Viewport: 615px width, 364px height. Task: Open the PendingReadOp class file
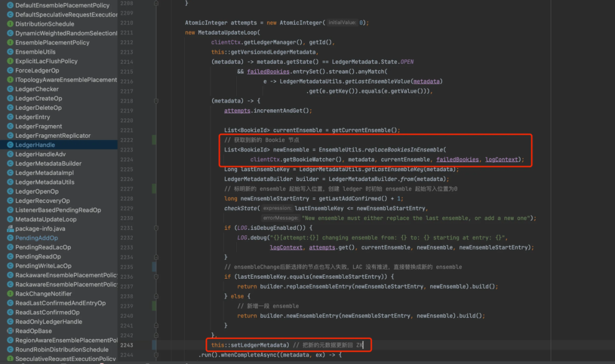[x=38, y=257]
